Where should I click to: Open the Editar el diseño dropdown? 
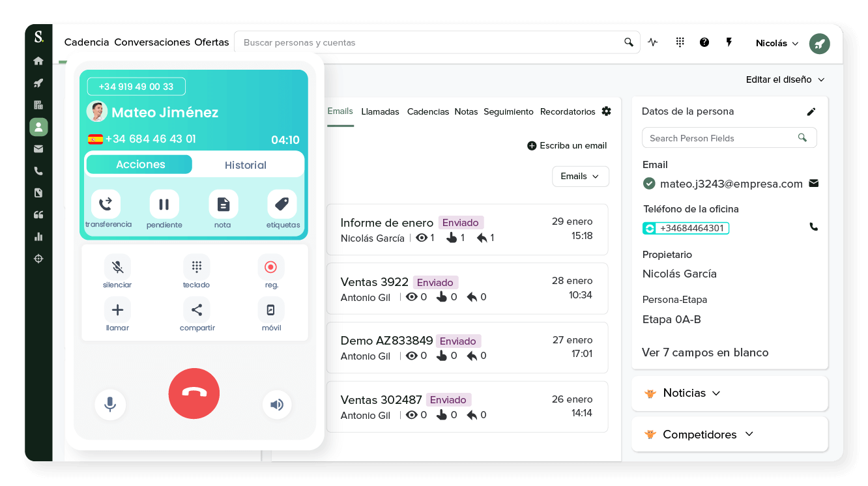click(785, 79)
